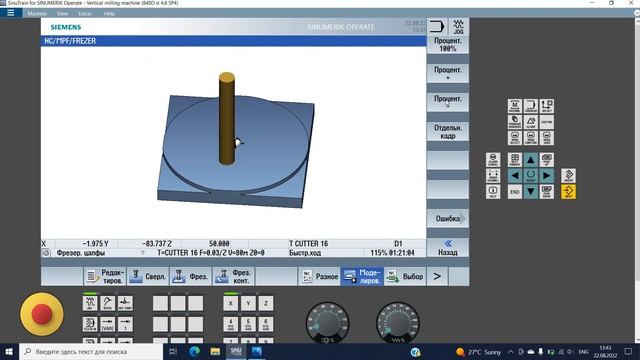
Task: Toggle the 5th axis key
Action: [x=248, y=324]
